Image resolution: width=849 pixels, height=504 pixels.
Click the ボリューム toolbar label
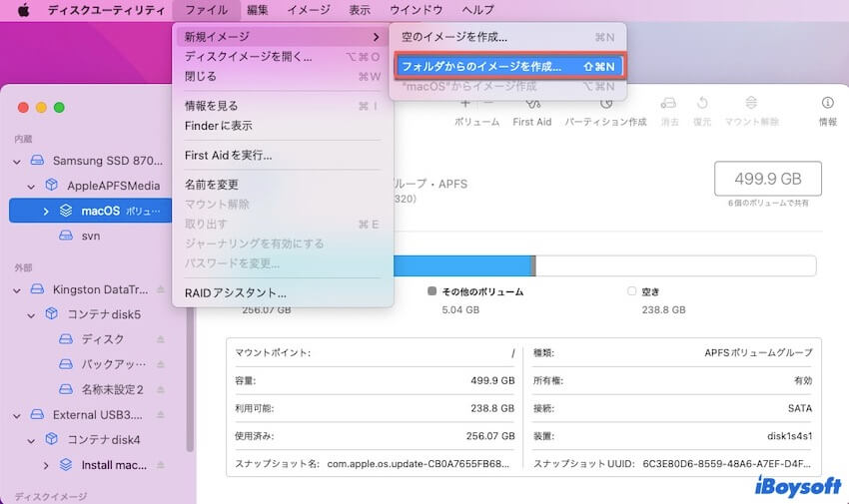[x=477, y=122]
